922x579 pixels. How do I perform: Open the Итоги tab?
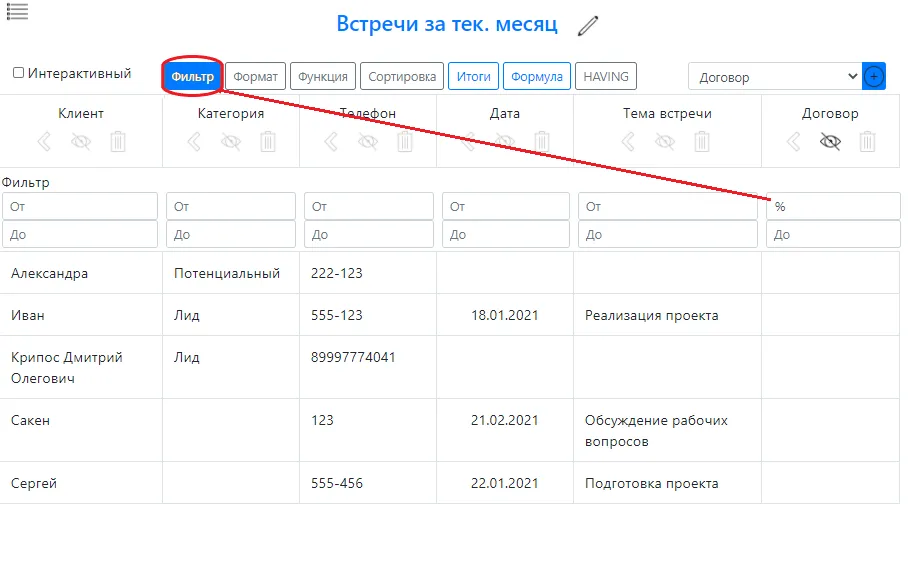[473, 76]
